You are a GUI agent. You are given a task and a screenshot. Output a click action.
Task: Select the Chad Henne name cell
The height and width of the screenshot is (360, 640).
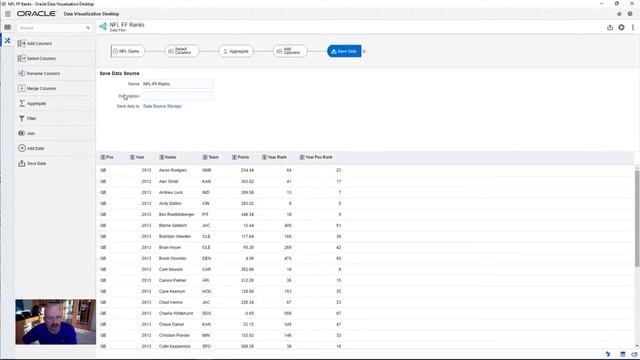(x=171, y=302)
